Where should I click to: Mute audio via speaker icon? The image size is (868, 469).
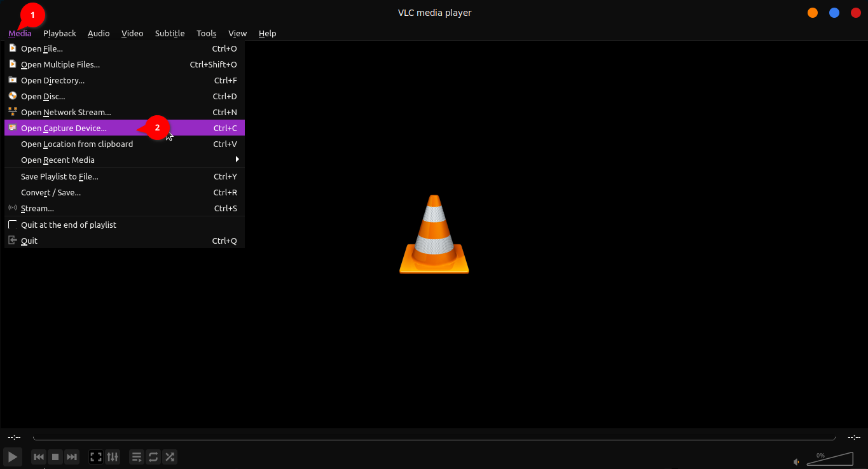click(x=796, y=461)
